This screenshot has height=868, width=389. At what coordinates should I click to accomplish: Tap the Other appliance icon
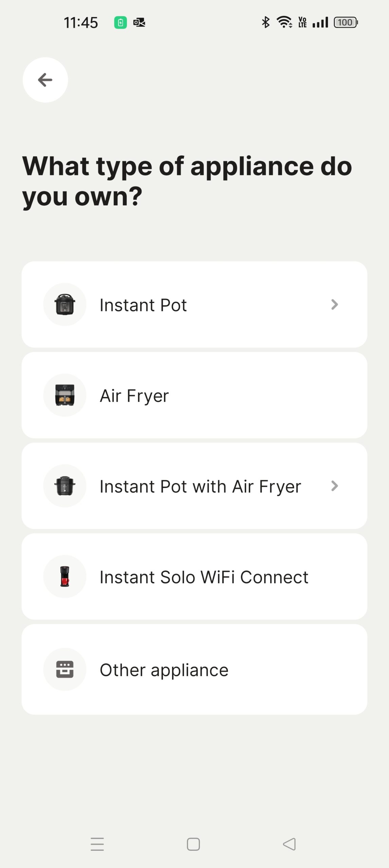[x=65, y=669]
